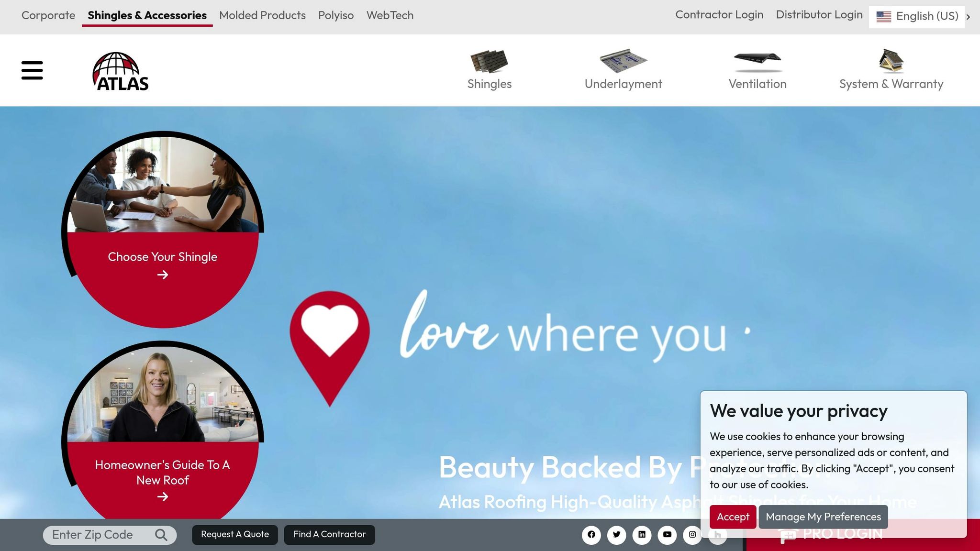The height and width of the screenshot is (551, 980).
Task: Open System & Warranty house icon
Action: 891,61
